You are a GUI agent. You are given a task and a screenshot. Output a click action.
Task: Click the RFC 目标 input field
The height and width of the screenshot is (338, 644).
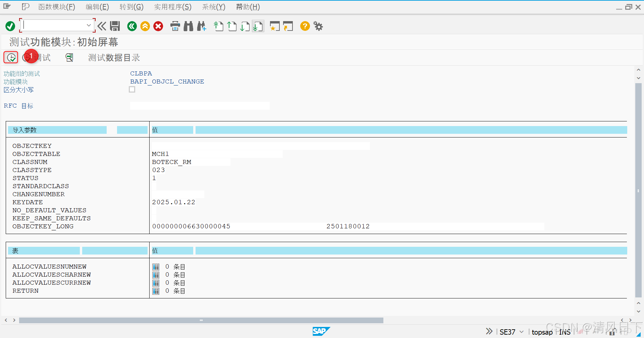200,106
